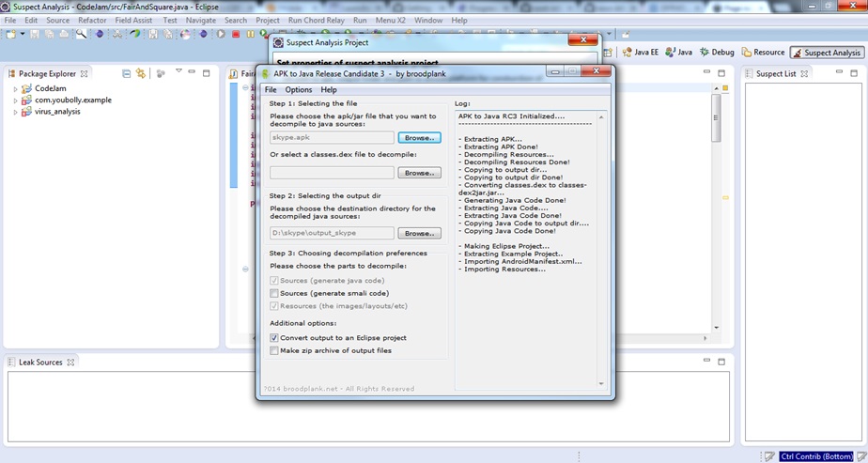
Task: Click the grey play toolbar icon
Action: (221, 34)
